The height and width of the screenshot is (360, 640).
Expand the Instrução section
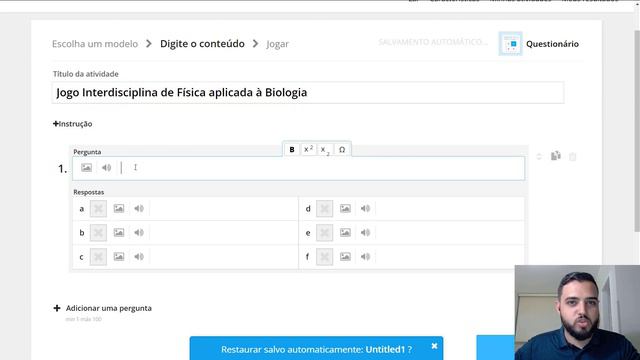tap(73, 124)
